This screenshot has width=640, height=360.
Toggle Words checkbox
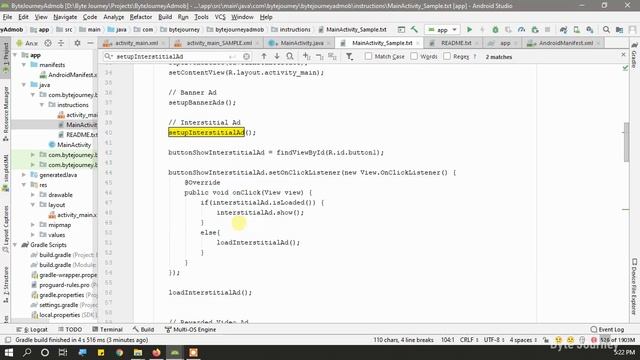point(414,56)
